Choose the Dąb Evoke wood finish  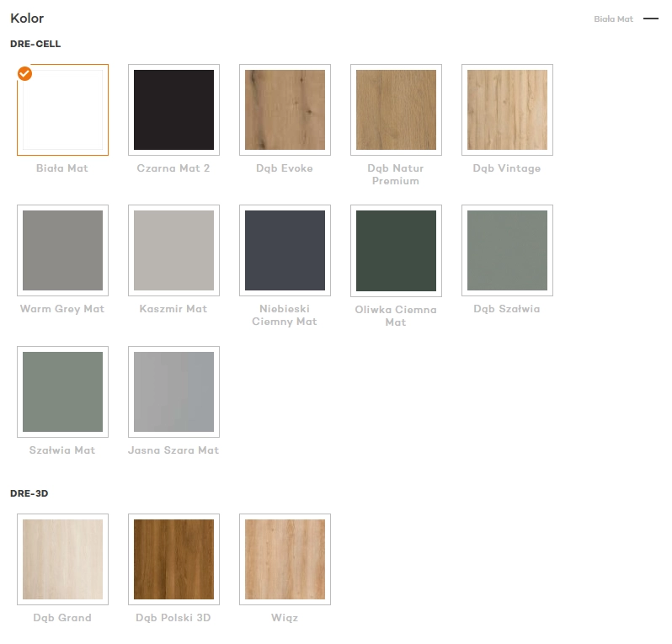coord(285,109)
